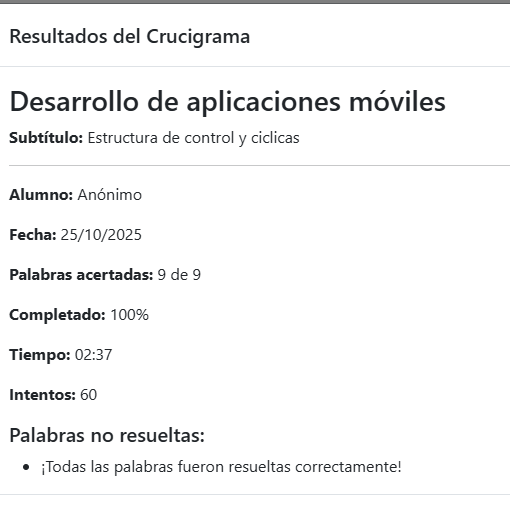Select the student name "Anónimo"
The width and height of the screenshot is (510, 522).
pos(110,195)
